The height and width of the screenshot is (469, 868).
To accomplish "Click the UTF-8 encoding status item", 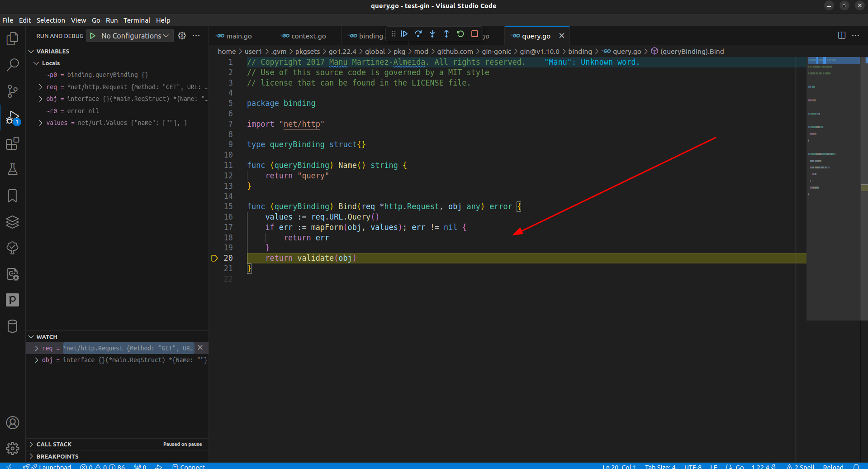I will coord(693,466).
